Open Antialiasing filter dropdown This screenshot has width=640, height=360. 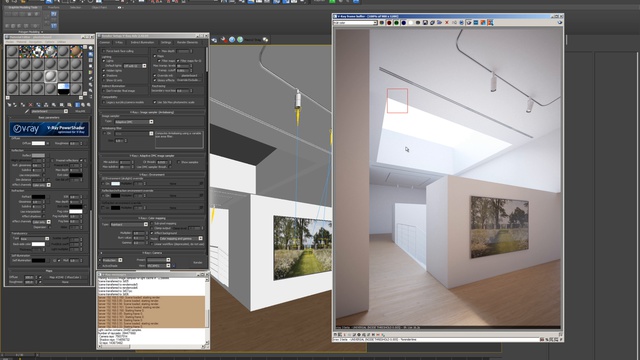tap(133, 133)
